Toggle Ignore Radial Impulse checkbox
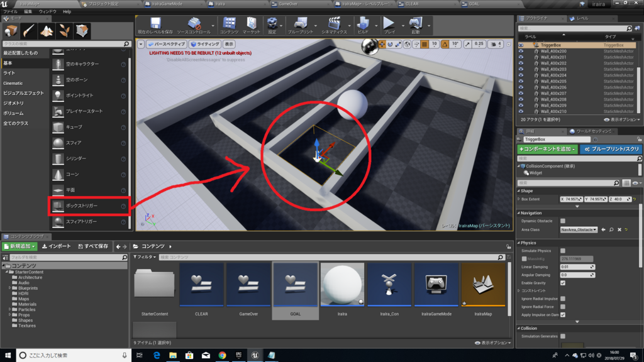Image resolution: width=644 pixels, height=362 pixels. pyautogui.click(x=563, y=299)
